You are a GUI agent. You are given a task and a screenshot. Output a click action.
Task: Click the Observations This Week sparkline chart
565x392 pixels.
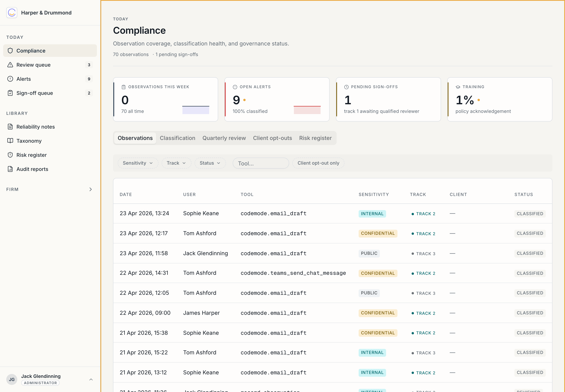pos(196,110)
